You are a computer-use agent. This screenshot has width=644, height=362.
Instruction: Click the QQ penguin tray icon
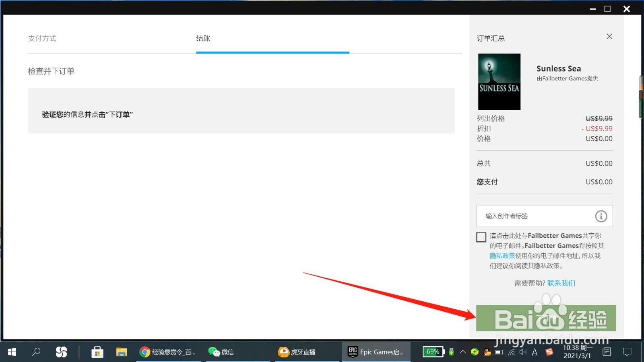(x=487, y=352)
